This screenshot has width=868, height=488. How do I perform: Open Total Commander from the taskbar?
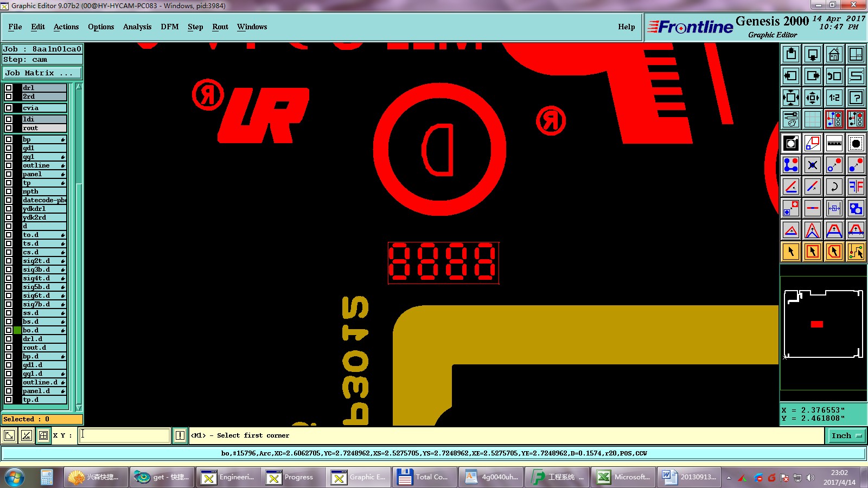point(424,477)
